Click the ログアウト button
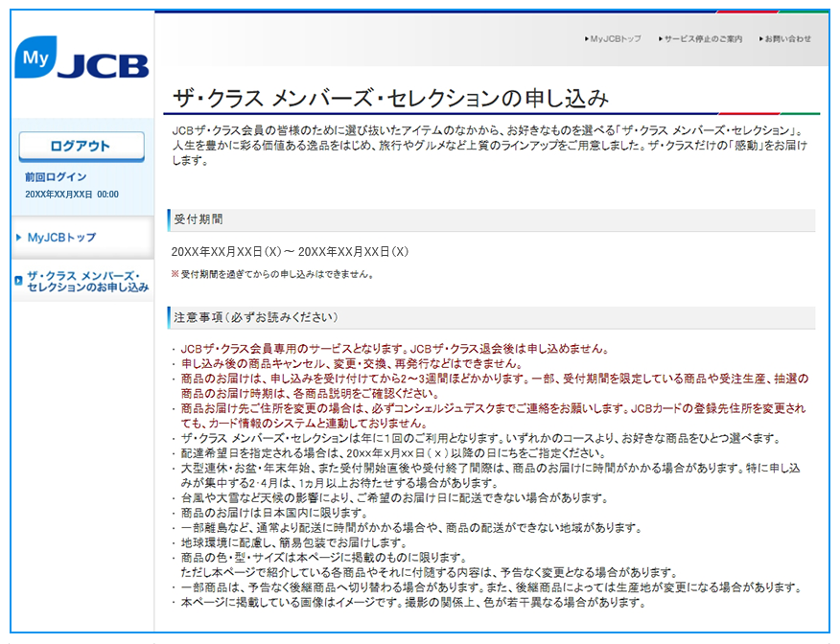The width and height of the screenshot is (840, 644). tap(82, 146)
